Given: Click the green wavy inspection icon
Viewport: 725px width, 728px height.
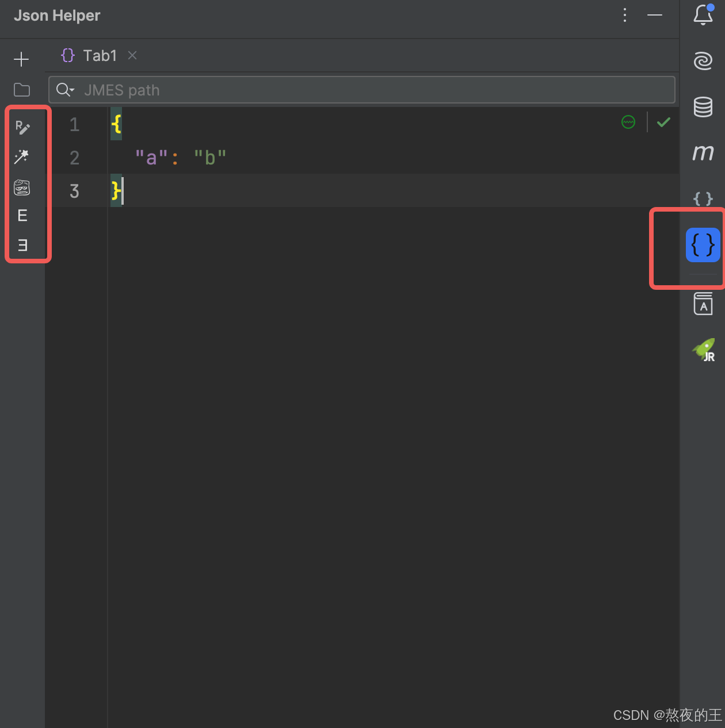Looking at the screenshot, I should [x=628, y=122].
